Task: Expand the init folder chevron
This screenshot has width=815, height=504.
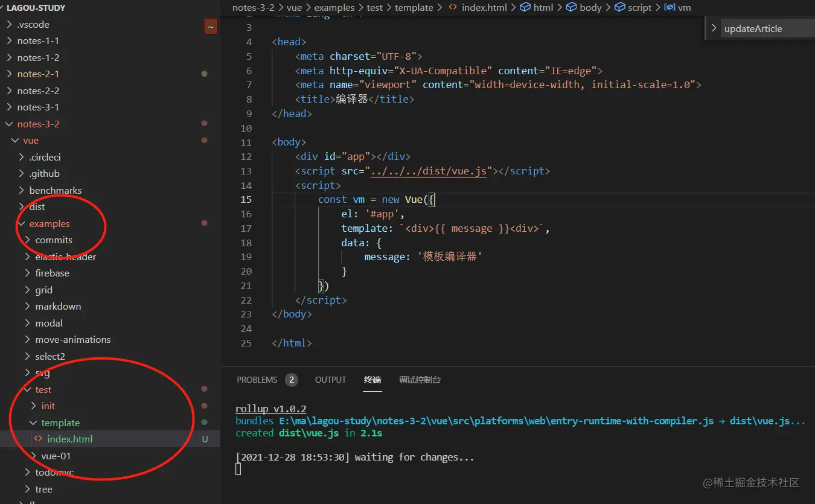Action: [x=33, y=406]
